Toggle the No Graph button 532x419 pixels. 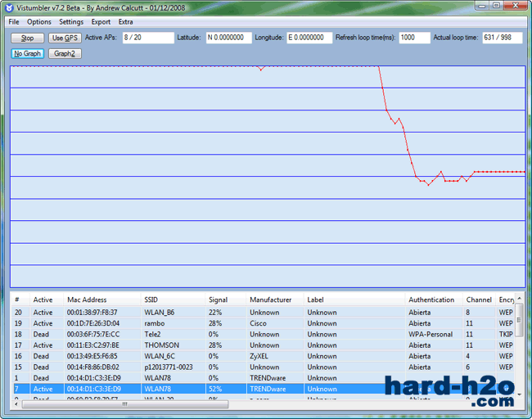(x=28, y=53)
